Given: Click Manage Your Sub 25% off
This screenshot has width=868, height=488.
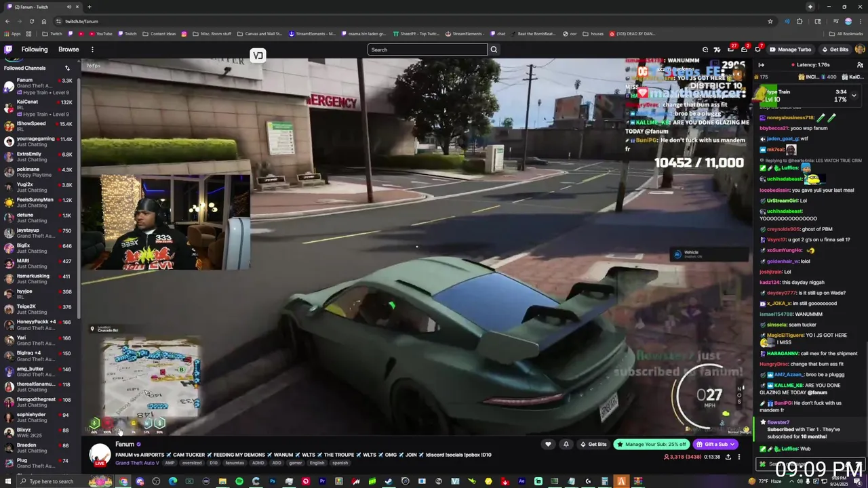Looking at the screenshot, I should (651, 445).
